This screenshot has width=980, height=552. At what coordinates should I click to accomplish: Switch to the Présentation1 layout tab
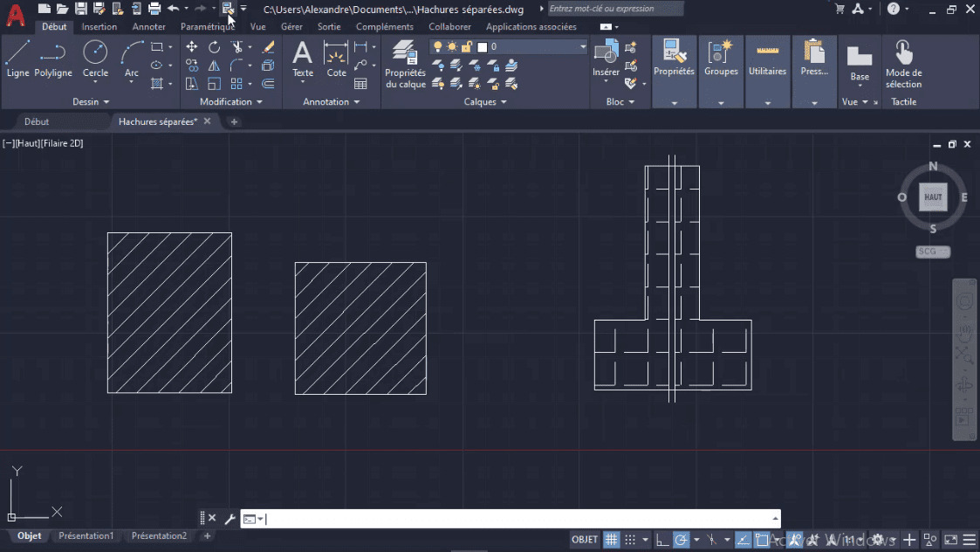click(x=86, y=535)
